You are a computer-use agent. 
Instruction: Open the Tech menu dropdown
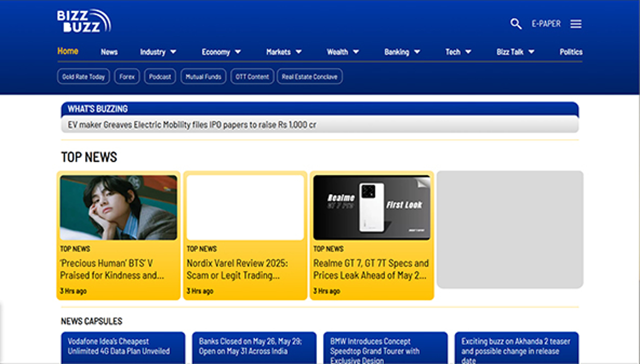tap(468, 52)
